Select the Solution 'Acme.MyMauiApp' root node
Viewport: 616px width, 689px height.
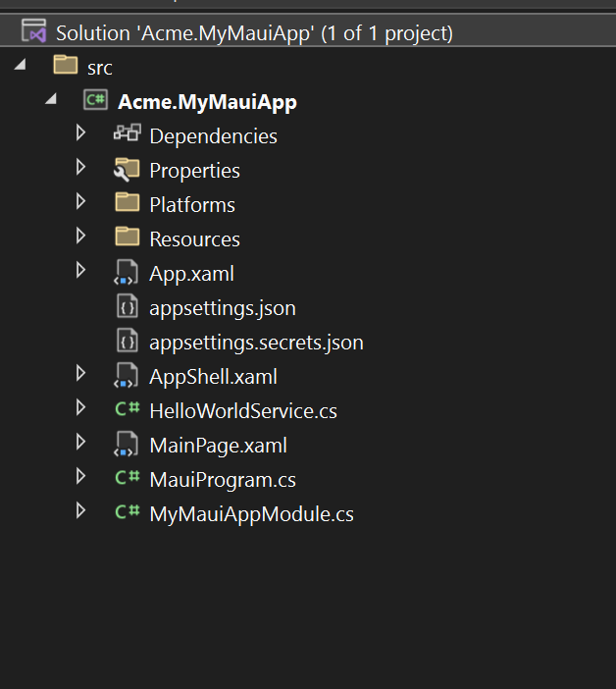click(253, 33)
